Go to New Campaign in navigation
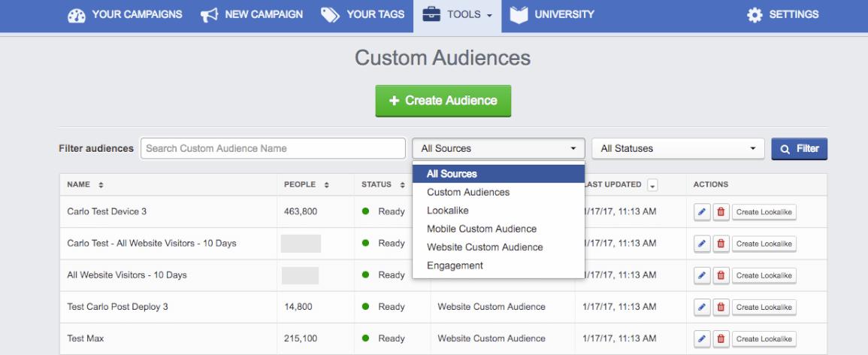Viewport: 868px width, 355px height. pyautogui.click(x=251, y=15)
